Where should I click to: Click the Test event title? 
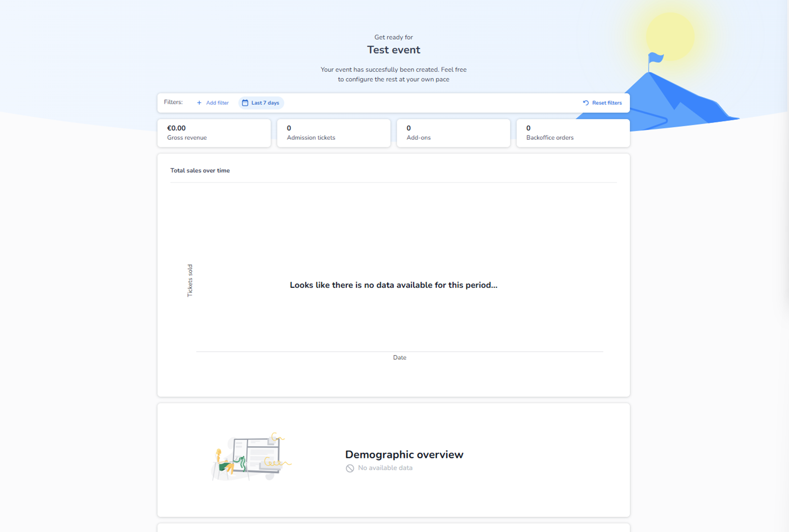[393, 50]
